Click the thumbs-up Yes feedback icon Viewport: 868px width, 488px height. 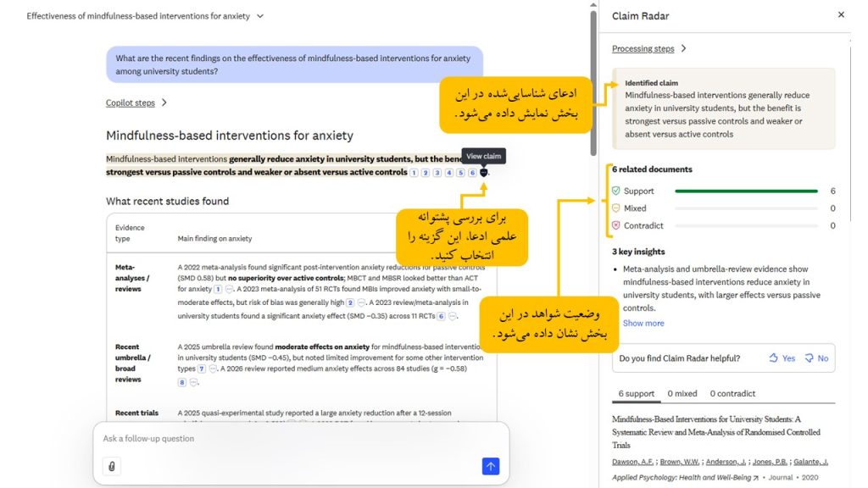773,358
